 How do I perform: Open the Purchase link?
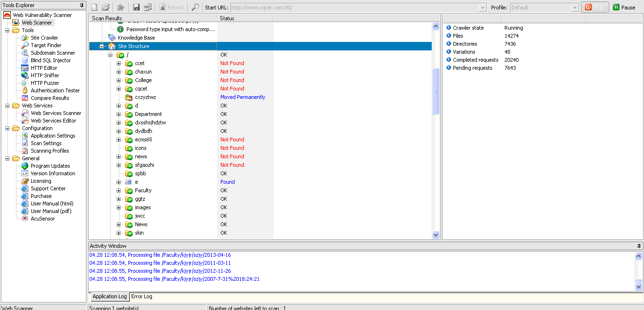click(x=41, y=196)
